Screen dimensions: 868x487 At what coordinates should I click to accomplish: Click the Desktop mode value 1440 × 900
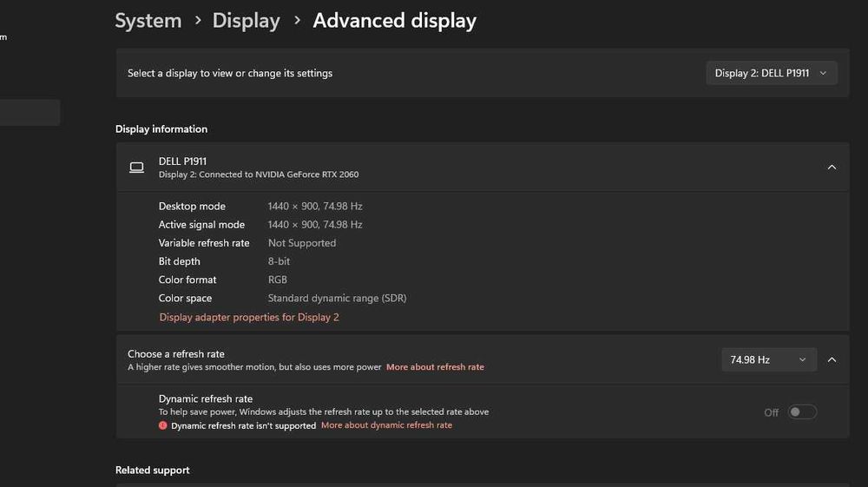coord(315,206)
